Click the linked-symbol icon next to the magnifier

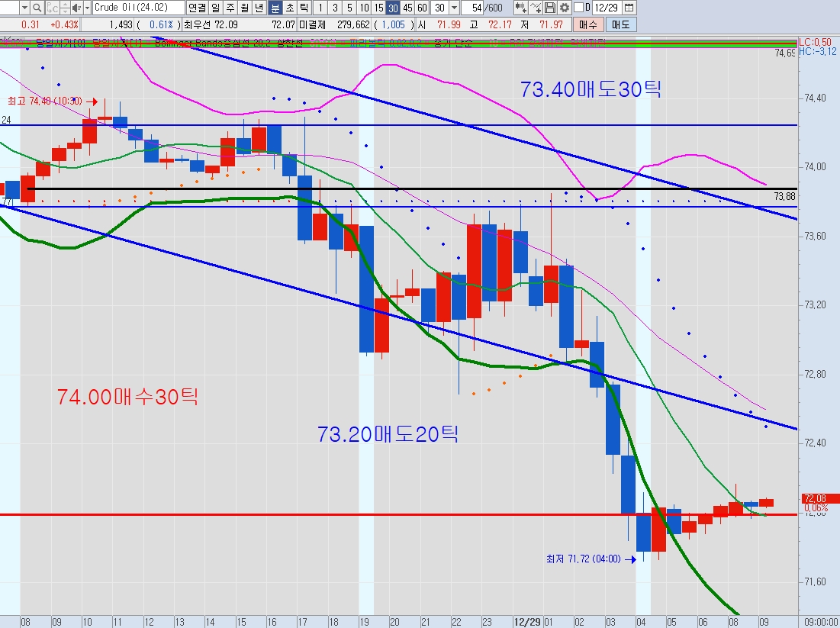tap(52, 8)
